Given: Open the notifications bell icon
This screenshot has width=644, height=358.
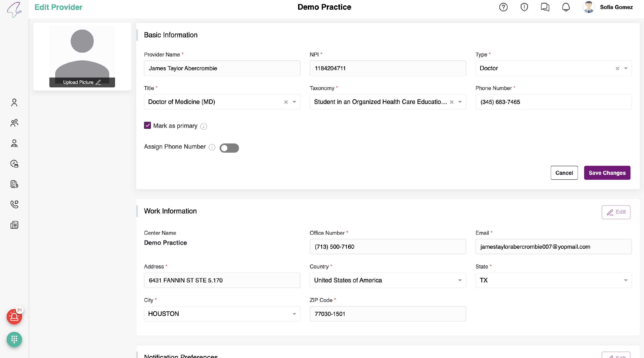Looking at the screenshot, I should click(566, 7).
